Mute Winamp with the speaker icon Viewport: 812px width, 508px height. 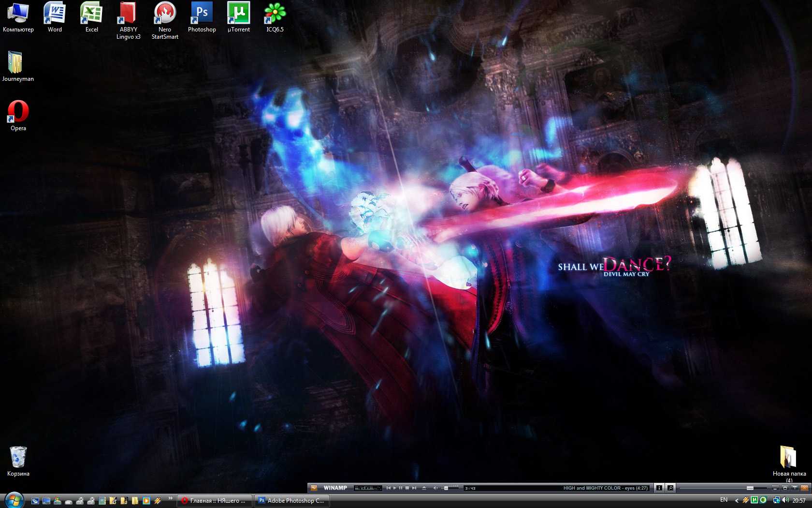(x=435, y=488)
